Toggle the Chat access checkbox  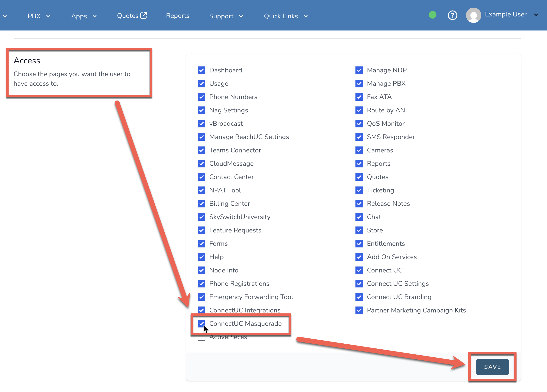click(359, 217)
